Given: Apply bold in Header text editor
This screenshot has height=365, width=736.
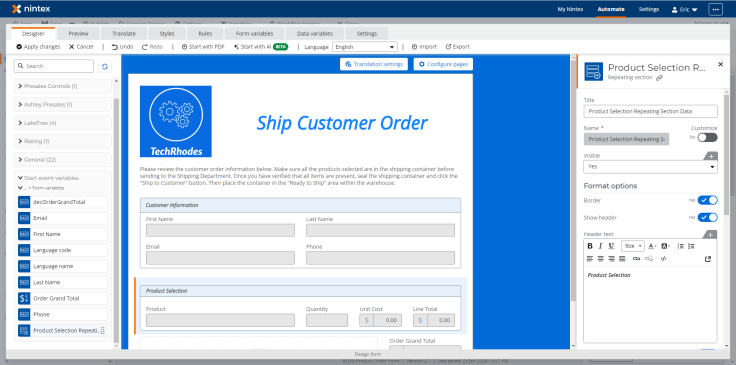Looking at the screenshot, I should [590, 246].
